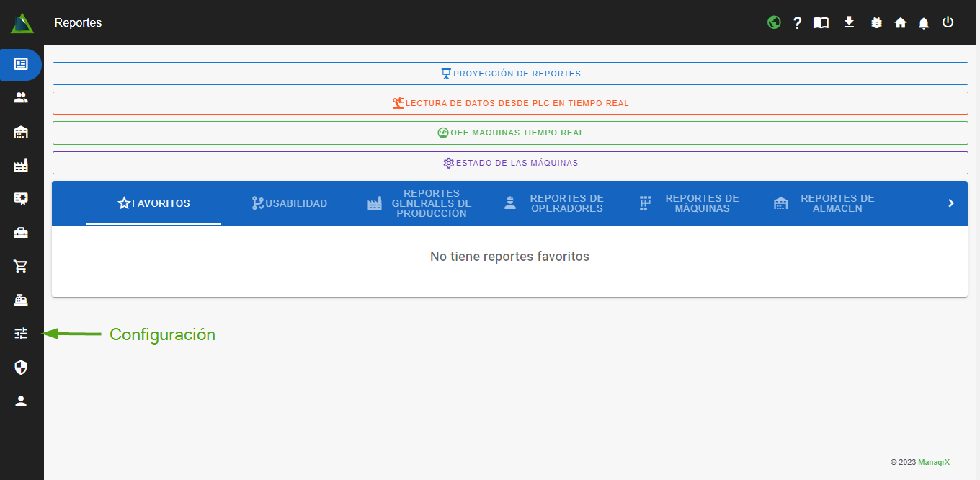This screenshot has height=480, width=980.
Task: Select the Reportes de Operadores tab
Action: (x=553, y=203)
